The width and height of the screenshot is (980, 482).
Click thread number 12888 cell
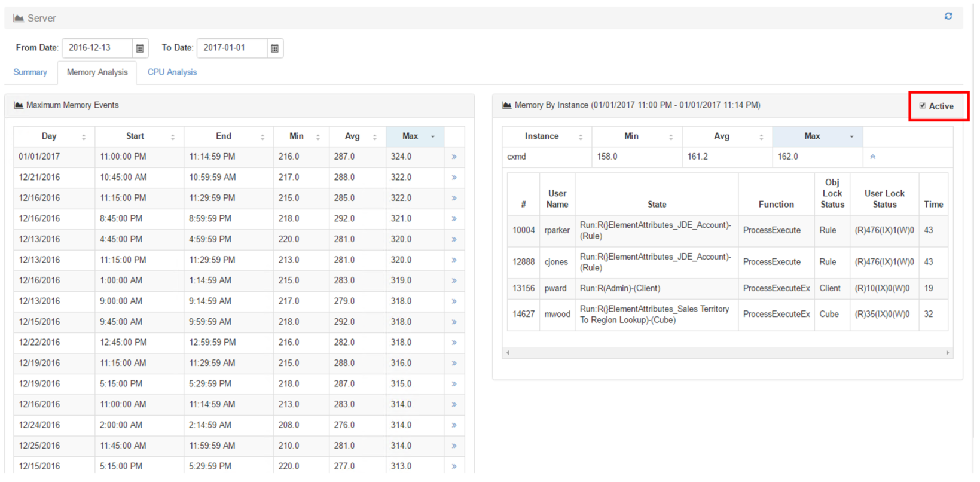(524, 262)
